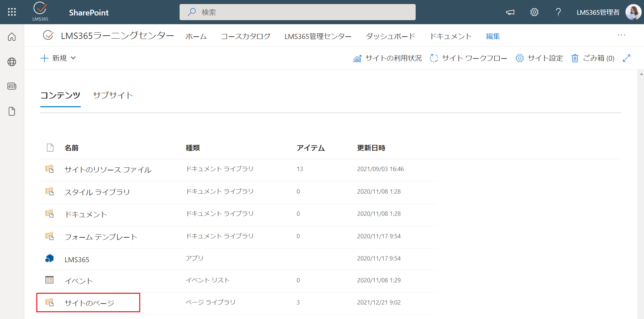
Task: Click the file type column header icon
Action: tap(50, 148)
